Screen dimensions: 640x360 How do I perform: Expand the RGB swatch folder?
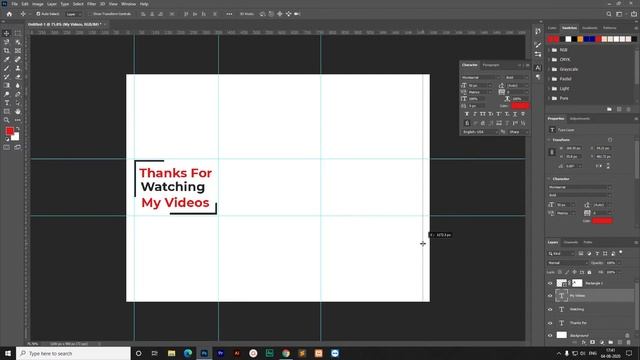tap(549, 50)
